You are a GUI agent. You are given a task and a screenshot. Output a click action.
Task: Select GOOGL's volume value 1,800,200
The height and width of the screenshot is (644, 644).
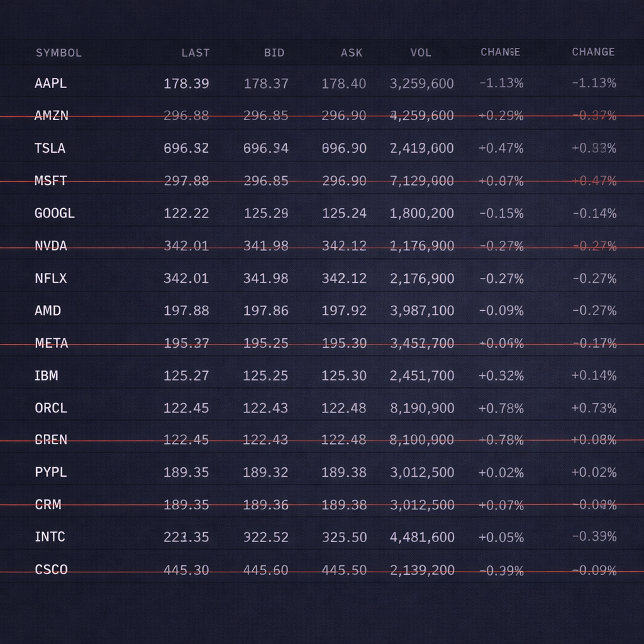click(421, 213)
